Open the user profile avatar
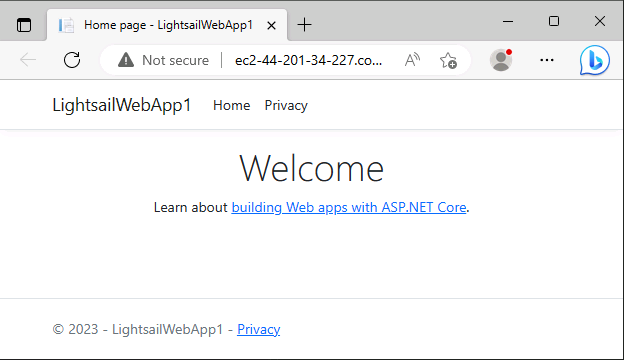This screenshot has width=624, height=360. click(501, 60)
